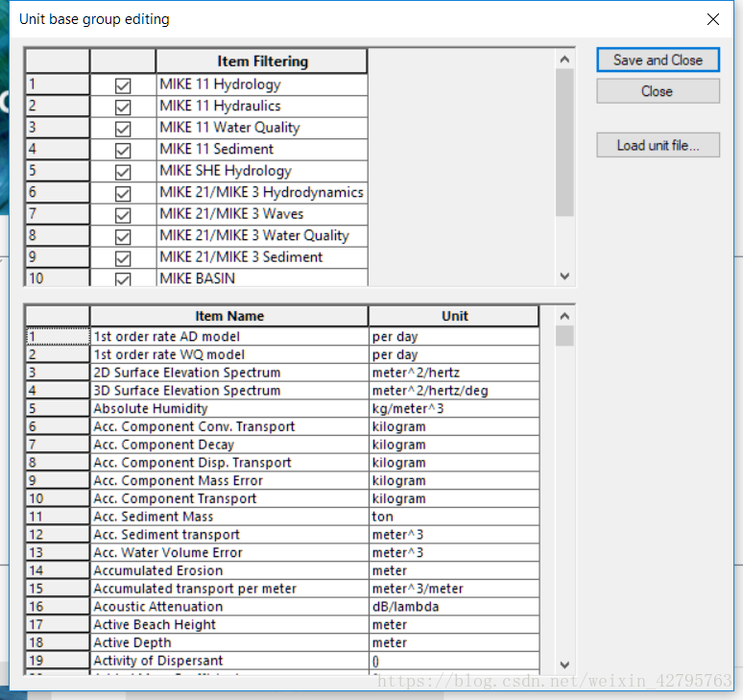
Task: Select the 1st order rate WQ model item
Action: tap(229, 354)
